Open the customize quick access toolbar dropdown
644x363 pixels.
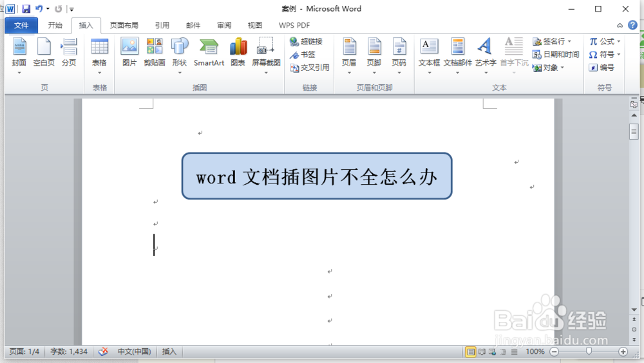pyautogui.click(x=71, y=9)
